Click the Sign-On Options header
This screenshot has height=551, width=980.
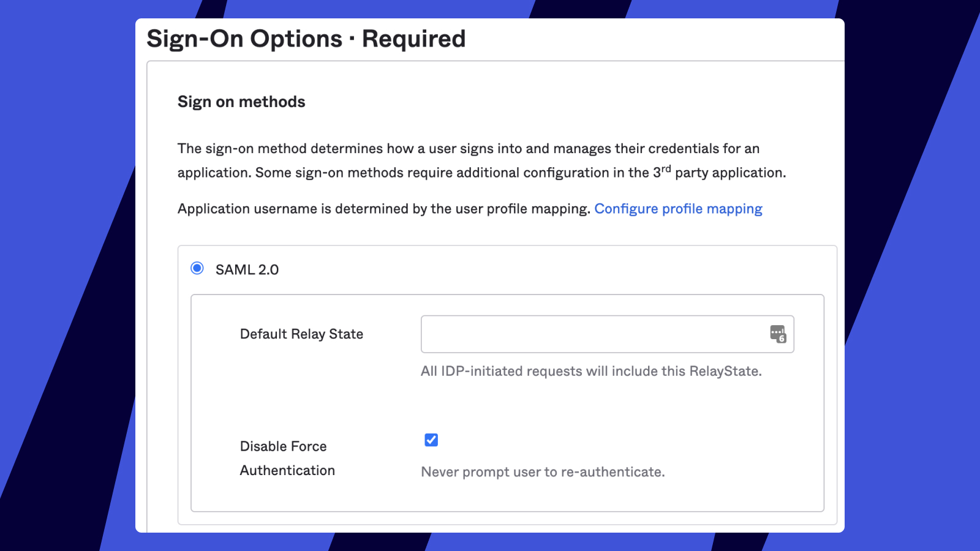[x=306, y=38]
